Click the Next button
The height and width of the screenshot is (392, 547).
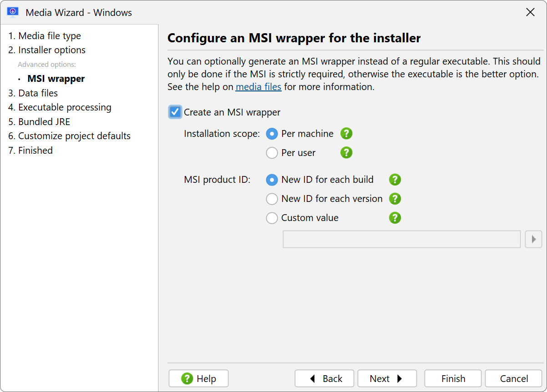[387, 378]
